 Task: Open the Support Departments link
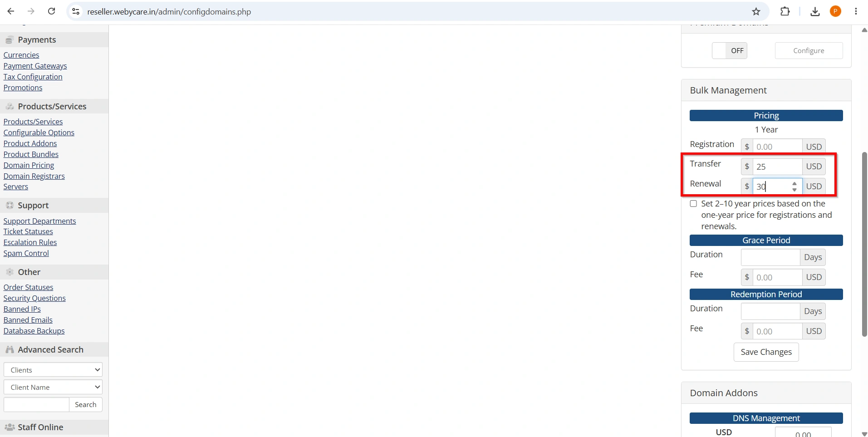pyautogui.click(x=40, y=221)
